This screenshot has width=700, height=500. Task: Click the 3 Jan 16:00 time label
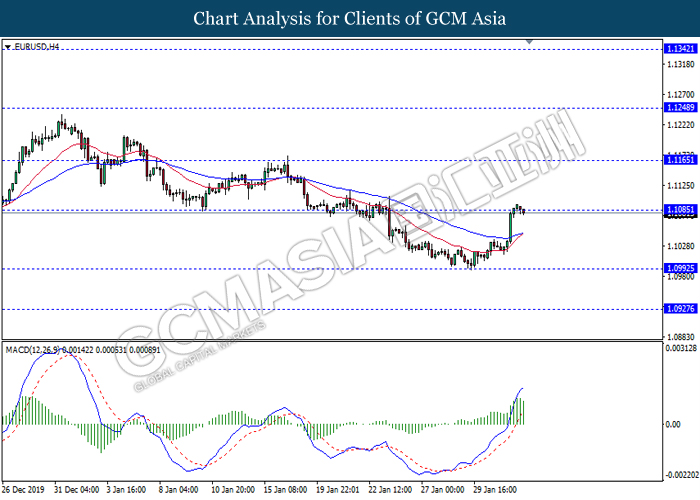(x=126, y=490)
